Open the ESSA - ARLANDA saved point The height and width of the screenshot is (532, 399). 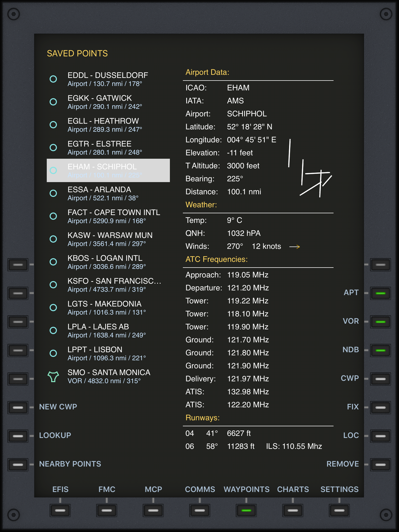point(108,193)
